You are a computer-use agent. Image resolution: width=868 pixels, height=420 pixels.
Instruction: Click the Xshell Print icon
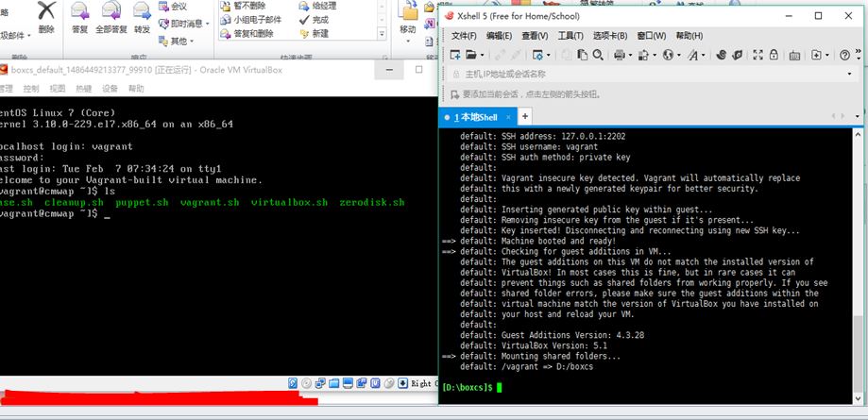(620, 55)
